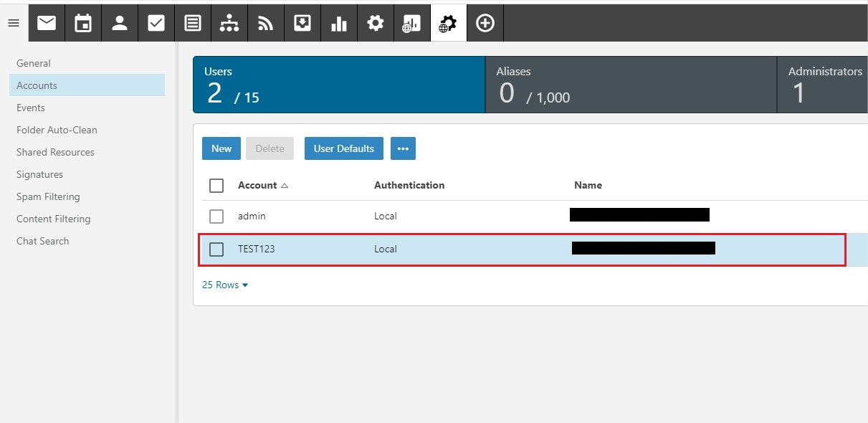
Task: Click the Delete button
Action: (270, 148)
